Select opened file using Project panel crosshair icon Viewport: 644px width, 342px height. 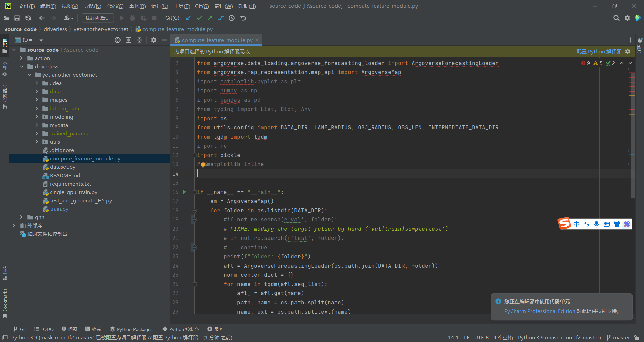[117, 40]
